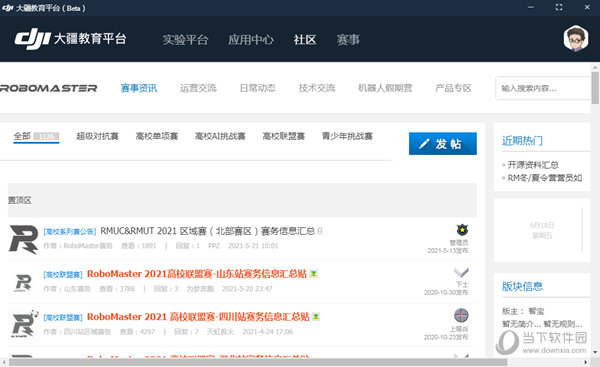This screenshot has height=367, width=600.
Task: Click the 上等兵 rank badge icon
Action: pos(461,315)
